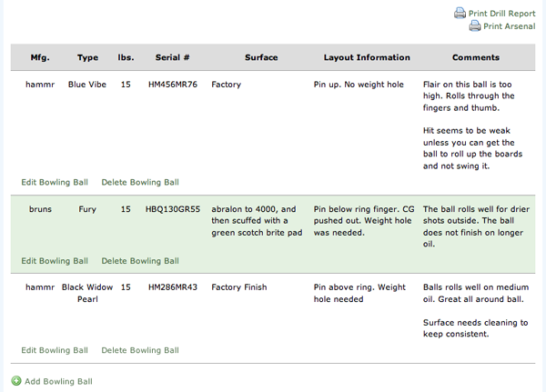Click the Layout Information column header
The height and width of the screenshot is (392, 546).
tap(367, 58)
